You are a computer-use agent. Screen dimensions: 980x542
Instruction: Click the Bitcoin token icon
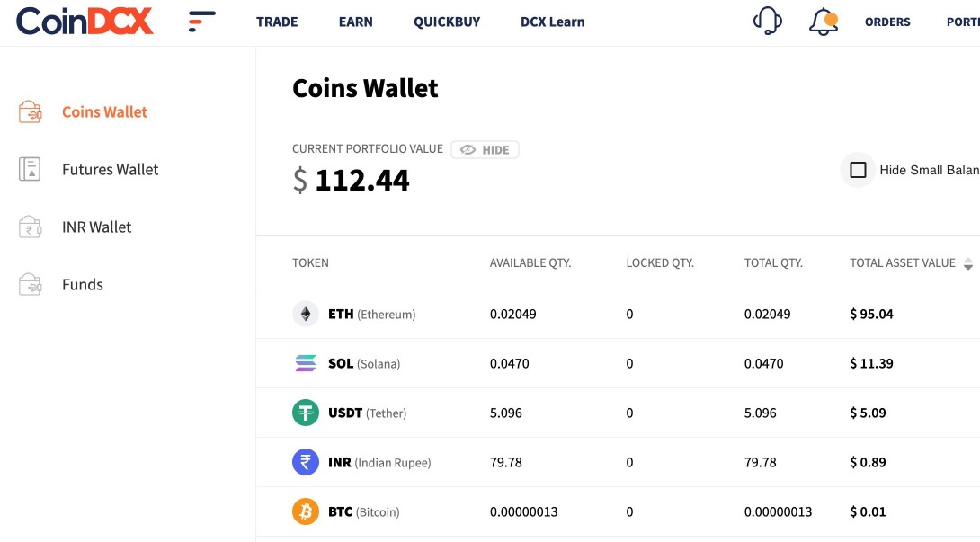click(x=306, y=511)
